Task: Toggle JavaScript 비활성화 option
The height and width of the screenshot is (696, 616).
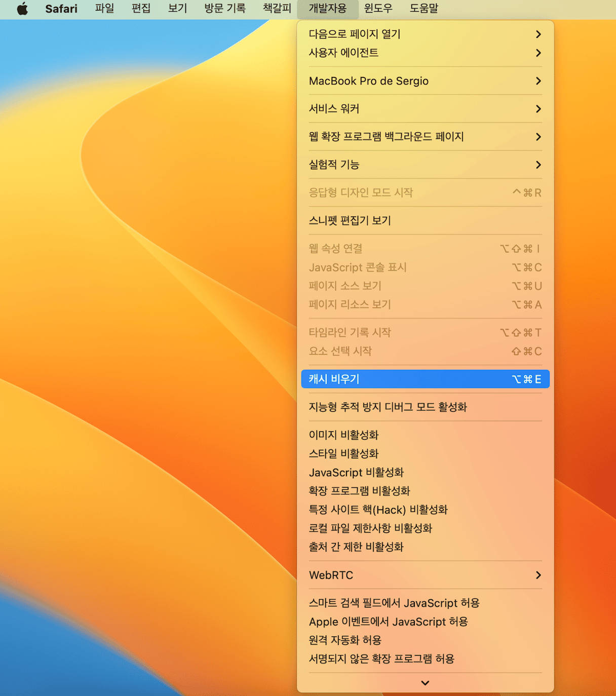Action: tap(356, 473)
